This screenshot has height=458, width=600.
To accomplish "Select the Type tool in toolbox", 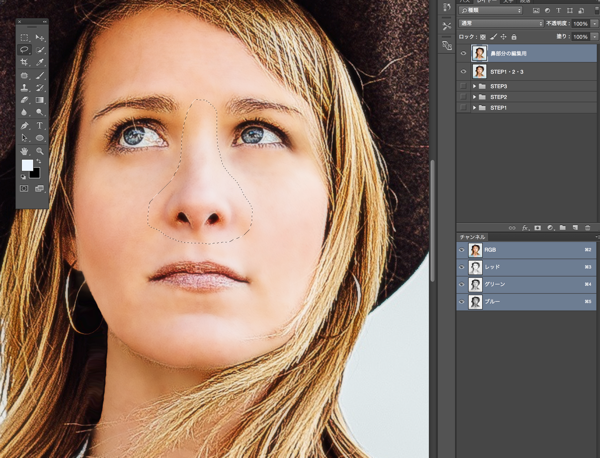I will click(40, 126).
